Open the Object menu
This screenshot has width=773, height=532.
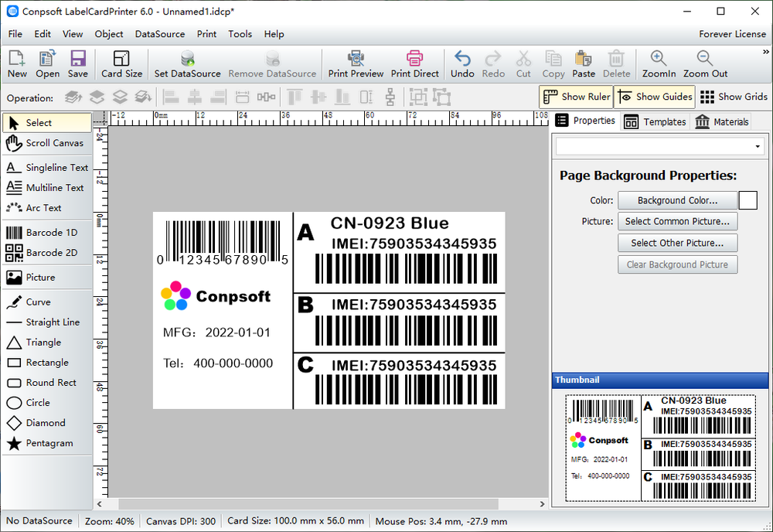[x=109, y=34]
